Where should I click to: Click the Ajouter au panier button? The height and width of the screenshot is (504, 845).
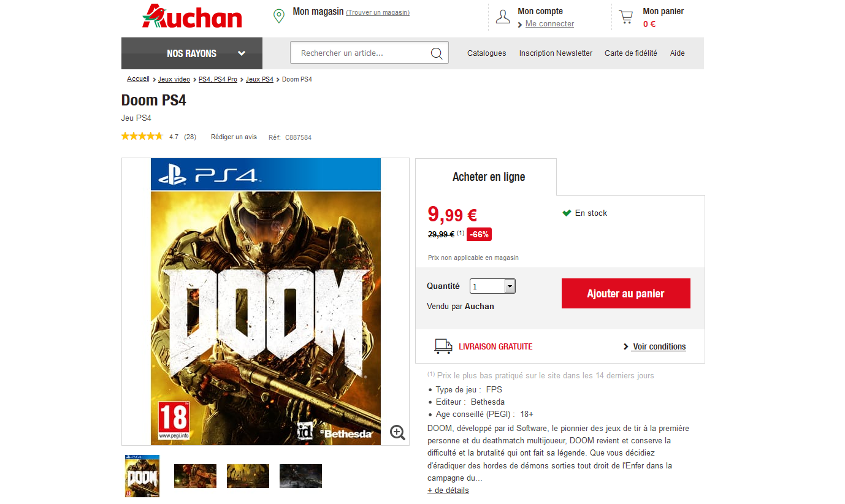pos(626,294)
